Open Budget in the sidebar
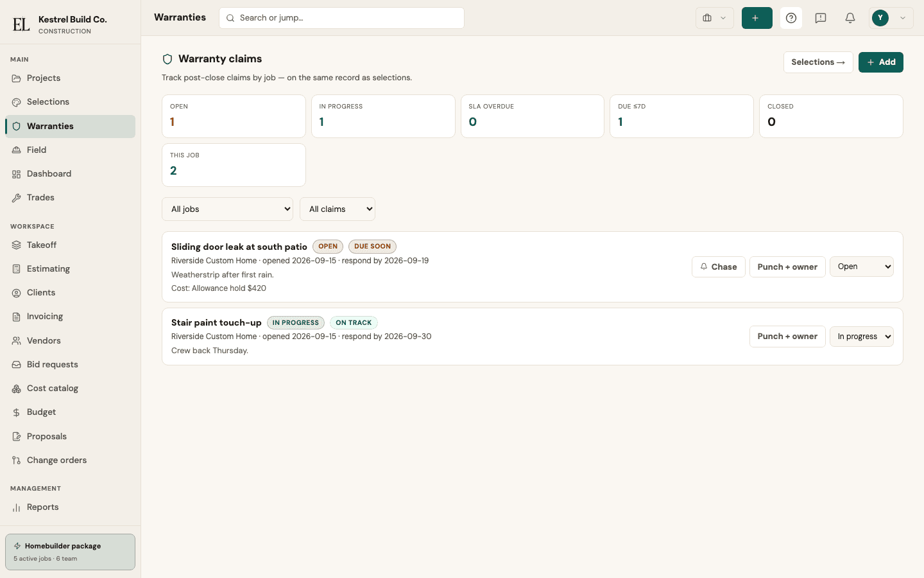 71,412
